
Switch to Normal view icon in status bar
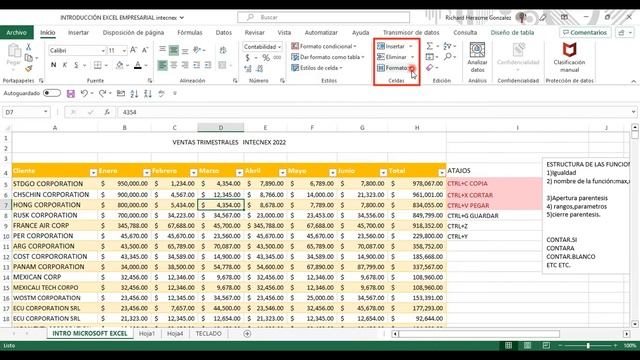[509, 346]
